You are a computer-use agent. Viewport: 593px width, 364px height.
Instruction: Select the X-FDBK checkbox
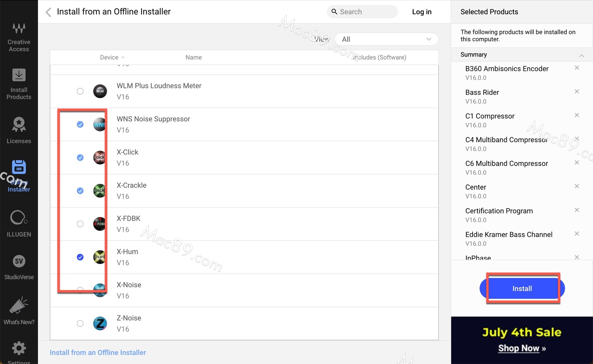[x=80, y=224]
